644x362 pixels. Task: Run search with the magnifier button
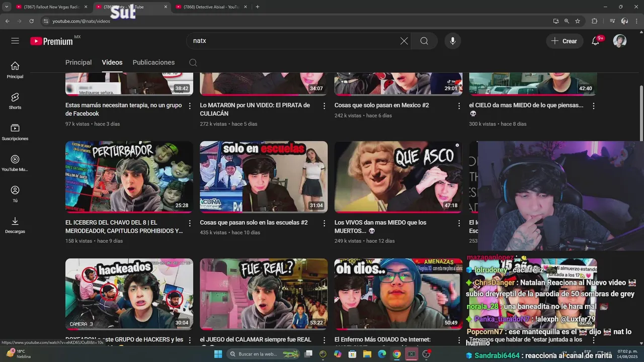pos(424,41)
